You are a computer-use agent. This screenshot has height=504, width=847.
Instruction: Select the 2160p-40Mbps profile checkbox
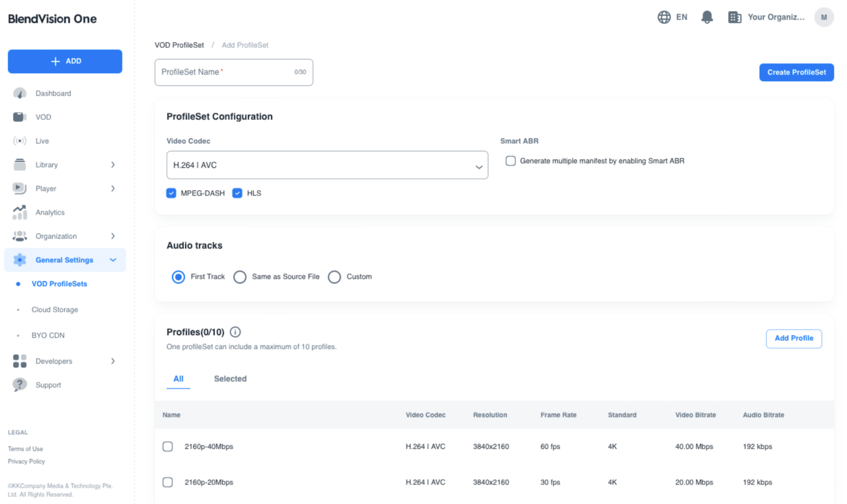[x=168, y=446]
